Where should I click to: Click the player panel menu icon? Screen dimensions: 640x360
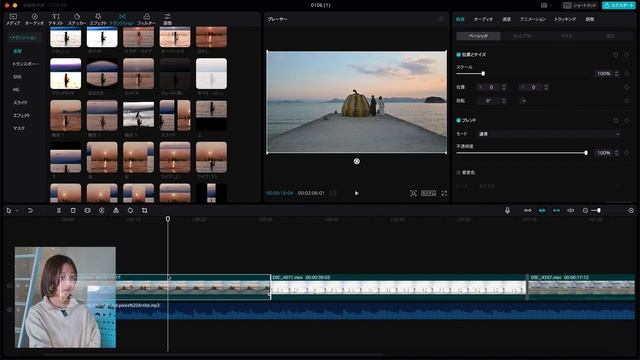442,19
